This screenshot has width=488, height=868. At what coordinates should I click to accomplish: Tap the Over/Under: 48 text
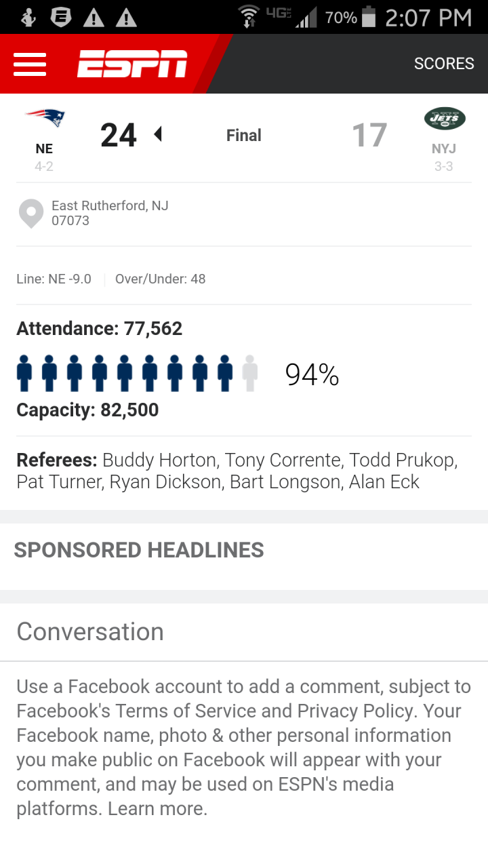pyautogui.click(x=161, y=279)
